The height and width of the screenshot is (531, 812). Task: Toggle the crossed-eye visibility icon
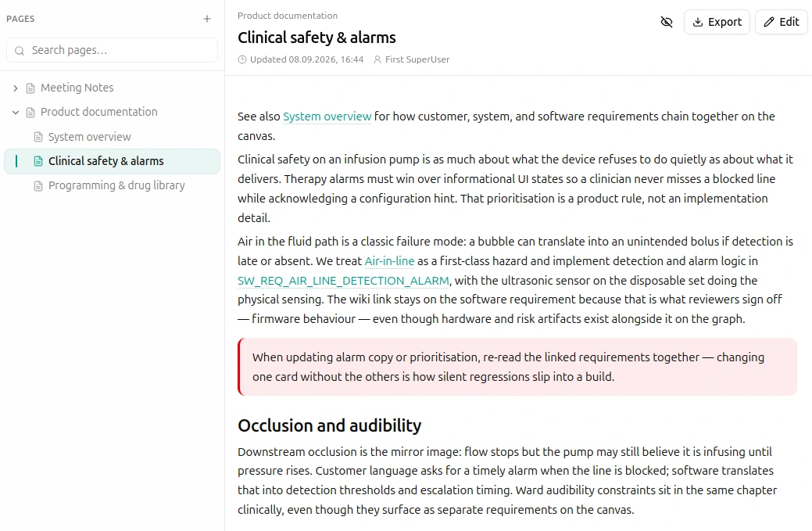click(667, 22)
